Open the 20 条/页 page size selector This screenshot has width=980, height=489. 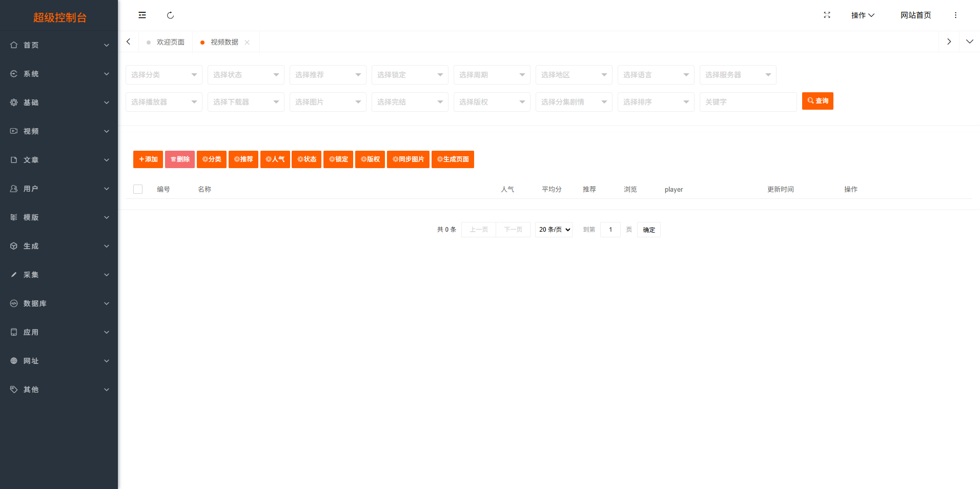(x=554, y=230)
